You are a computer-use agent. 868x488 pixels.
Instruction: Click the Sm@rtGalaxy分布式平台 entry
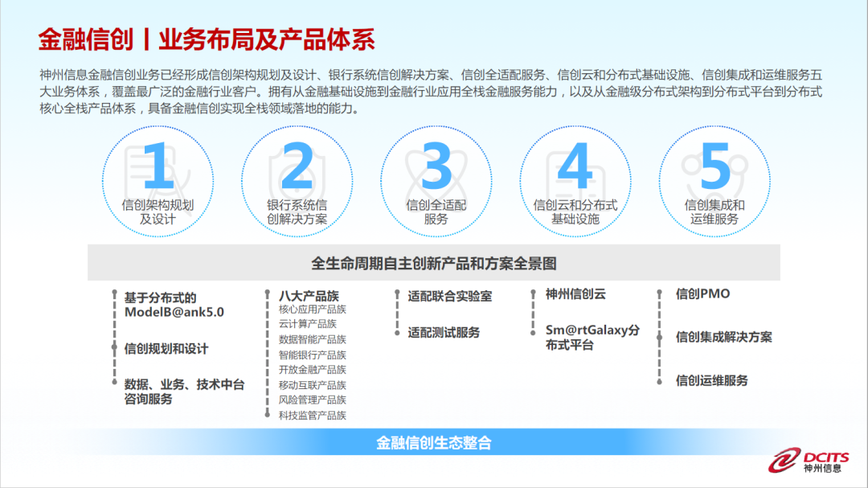click(x=592, y=338)
